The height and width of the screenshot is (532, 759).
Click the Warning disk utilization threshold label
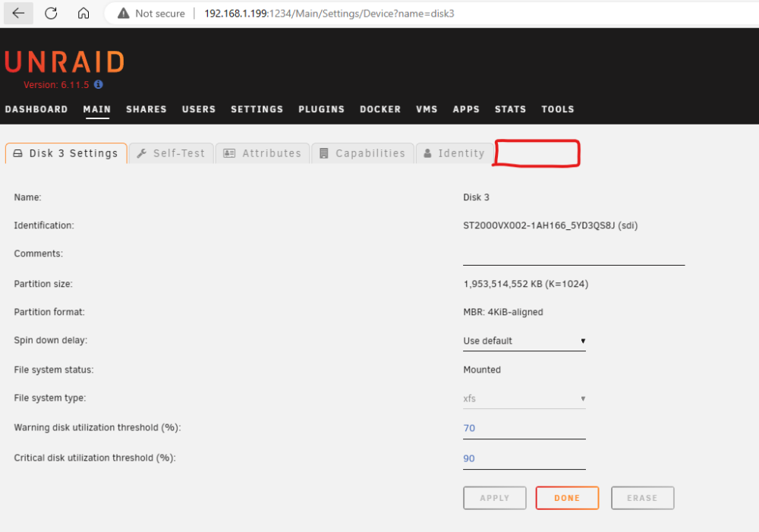(97, 427)
